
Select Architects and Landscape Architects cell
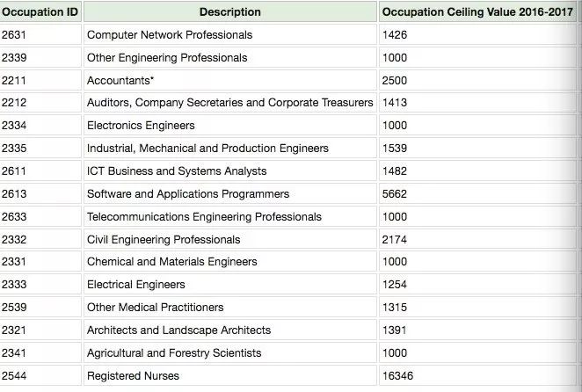click(x=178, y=330)
